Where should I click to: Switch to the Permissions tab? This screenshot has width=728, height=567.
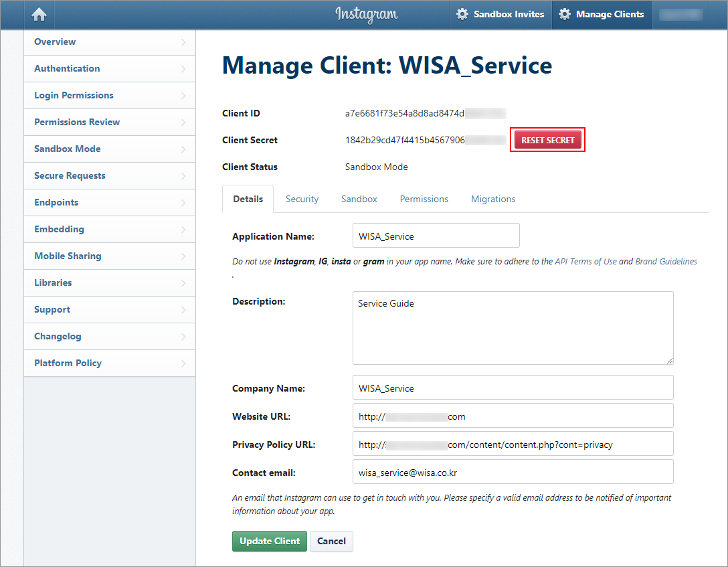[x=424, y=199]
